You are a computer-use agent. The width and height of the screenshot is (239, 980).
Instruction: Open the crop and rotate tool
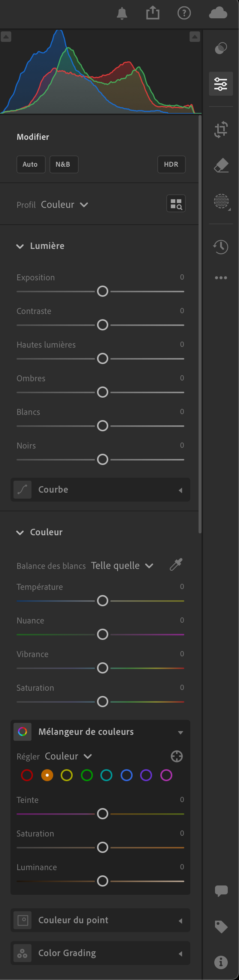[221, 130]
